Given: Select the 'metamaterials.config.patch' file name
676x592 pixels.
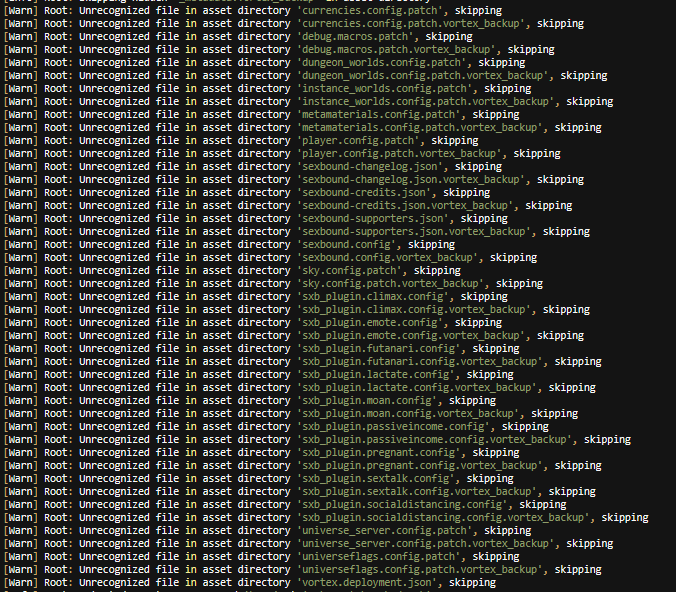Looking at the screenshot, I should point(379,114).
